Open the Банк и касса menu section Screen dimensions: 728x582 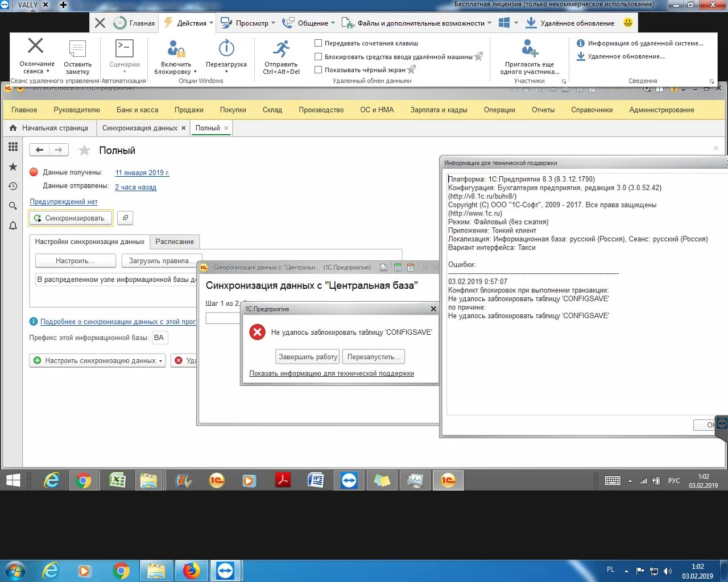point(137,110)
